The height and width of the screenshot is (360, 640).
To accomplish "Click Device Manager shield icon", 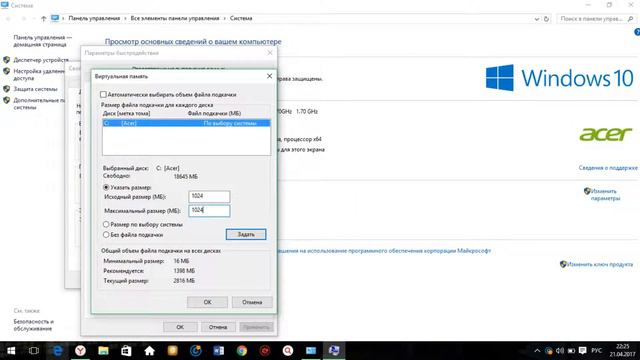I will pos(7,60).
